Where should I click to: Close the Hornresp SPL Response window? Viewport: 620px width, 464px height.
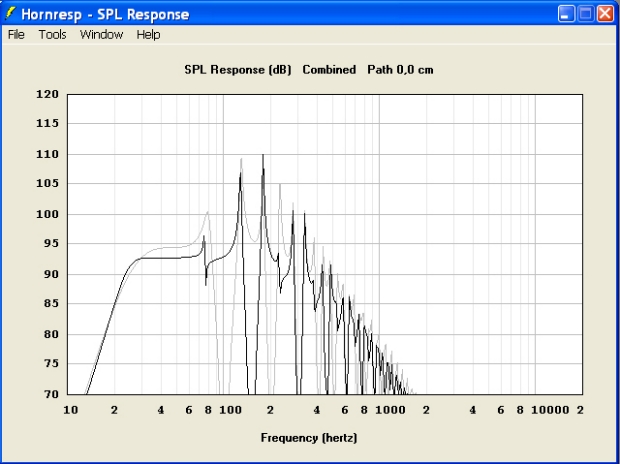click(605, 14)
